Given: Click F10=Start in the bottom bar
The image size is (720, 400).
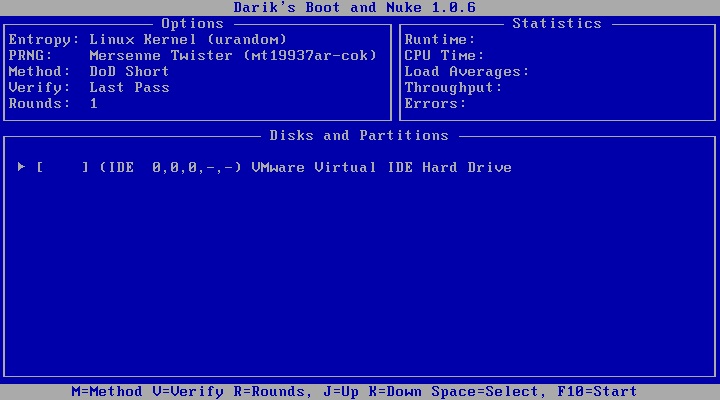Looking at the screenshot, I should pos(597,392).
